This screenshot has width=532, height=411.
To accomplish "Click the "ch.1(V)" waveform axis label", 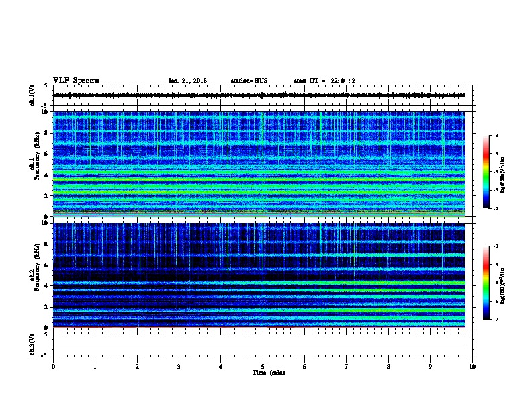I will [32, 95].
